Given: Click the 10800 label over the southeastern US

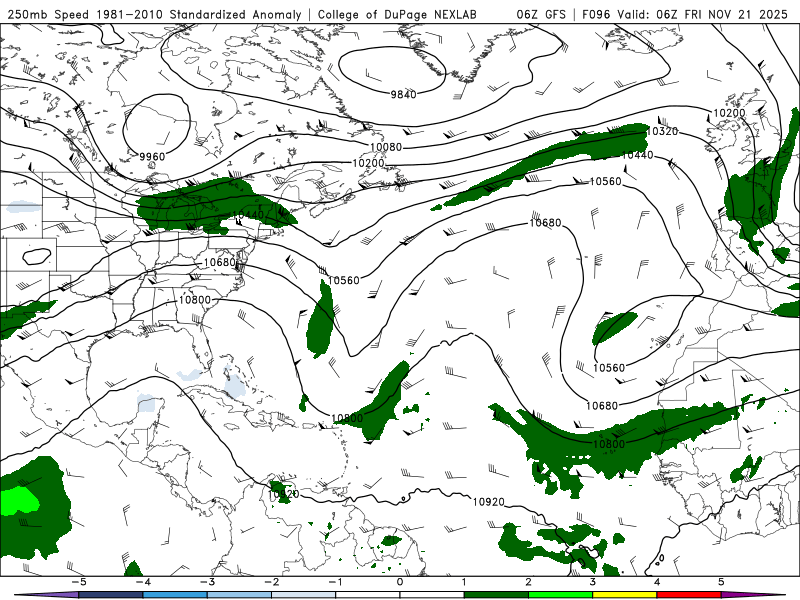Looking at the screenshot, I should pos(194,300).
